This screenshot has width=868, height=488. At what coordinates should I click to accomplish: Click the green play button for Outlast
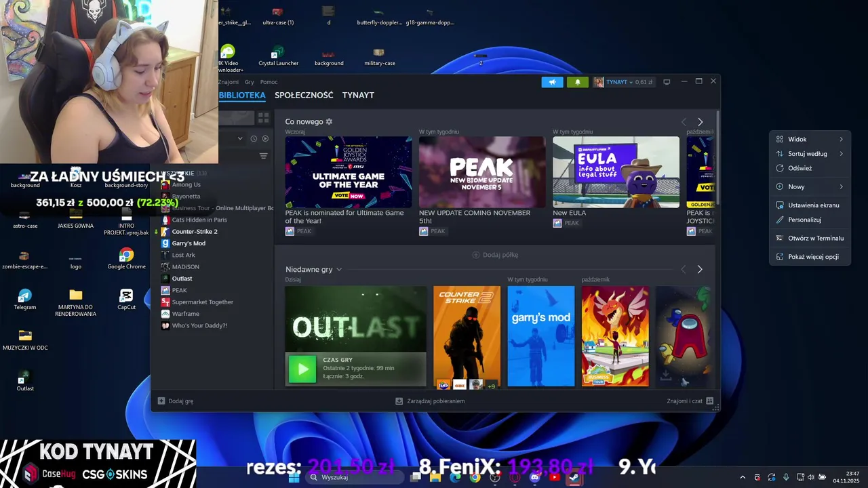click(x=302, y=369)
